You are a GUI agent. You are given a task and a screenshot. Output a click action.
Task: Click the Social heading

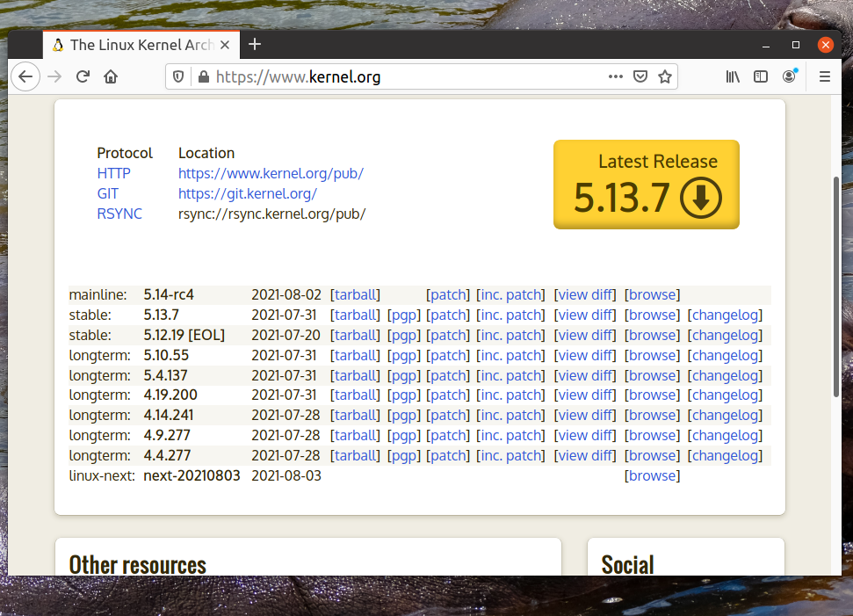click(627, 565)
